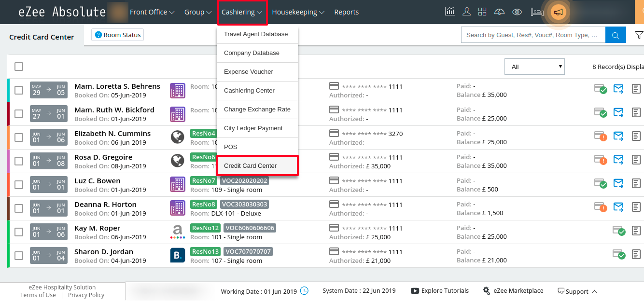
Task: Open Cashiering Center menu item
Action: 257,91
